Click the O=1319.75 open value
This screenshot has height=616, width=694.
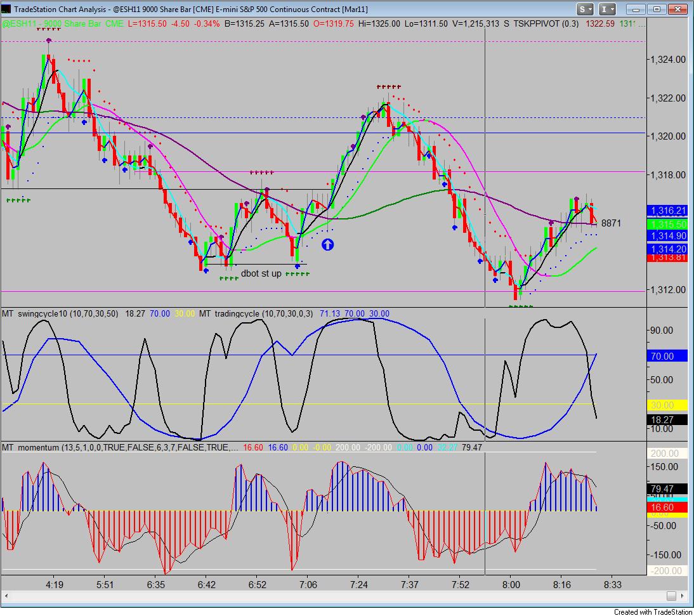click(x=333, y=24)
